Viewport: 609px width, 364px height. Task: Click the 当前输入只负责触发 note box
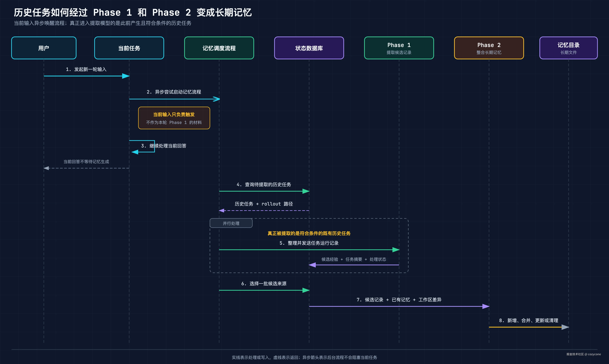coord(174,118)
